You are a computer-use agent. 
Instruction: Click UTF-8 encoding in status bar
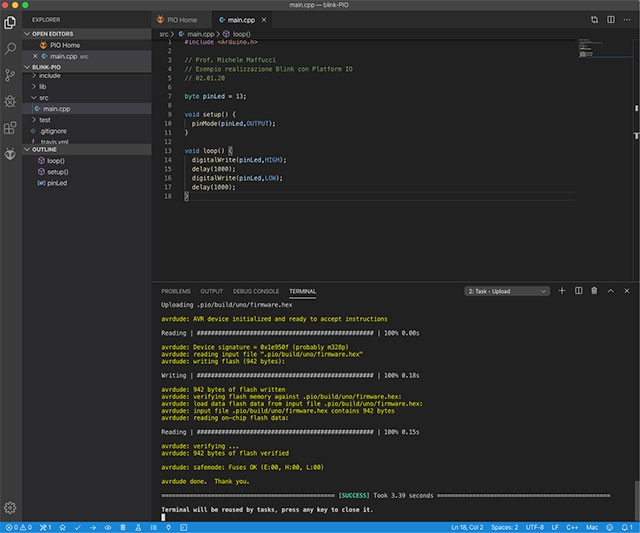[x=533, y=527]
